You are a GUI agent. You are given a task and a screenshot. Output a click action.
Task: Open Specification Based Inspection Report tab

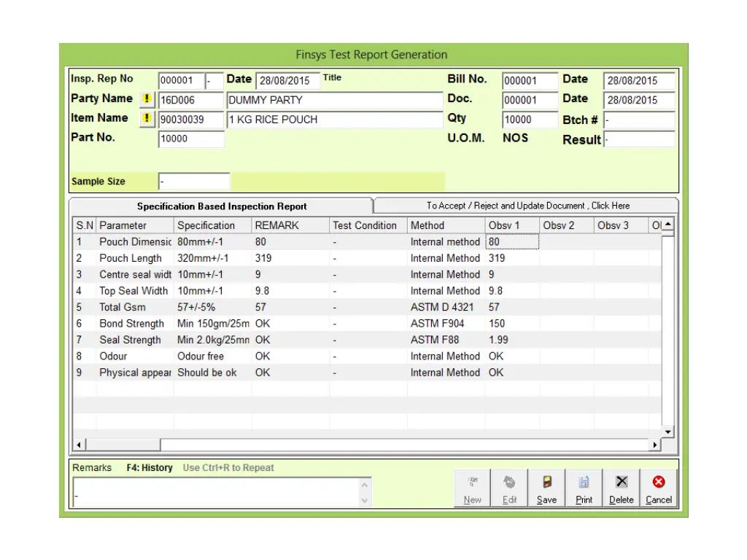222,206
